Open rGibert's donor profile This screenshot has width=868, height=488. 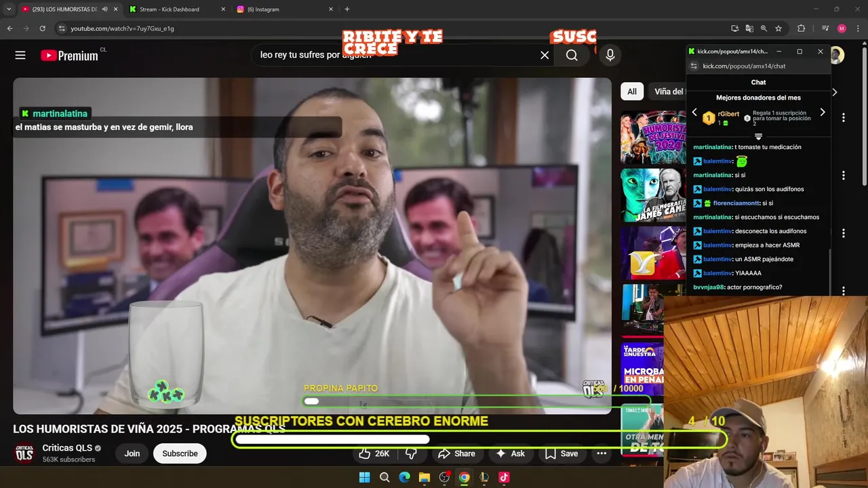tap(728, 114)
